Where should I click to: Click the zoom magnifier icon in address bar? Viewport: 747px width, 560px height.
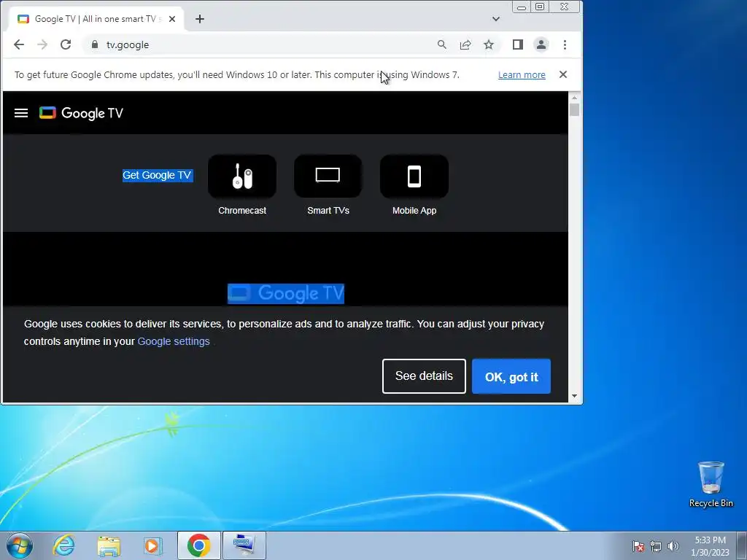441,44
